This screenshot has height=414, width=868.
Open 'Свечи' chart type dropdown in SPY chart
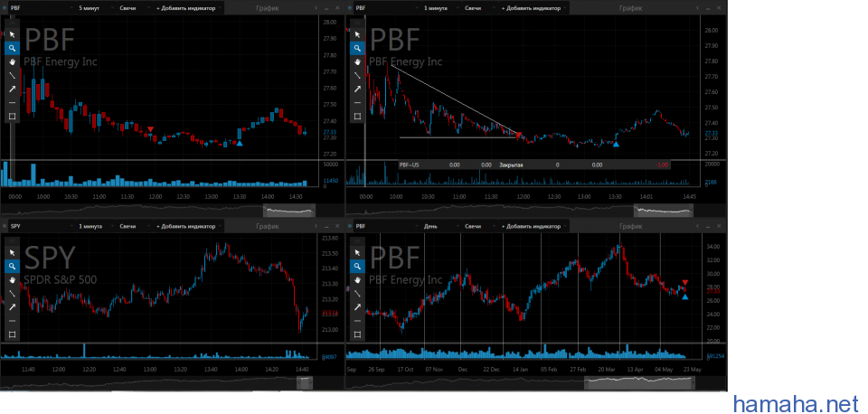pyautogui.click(x=135, y=226)
